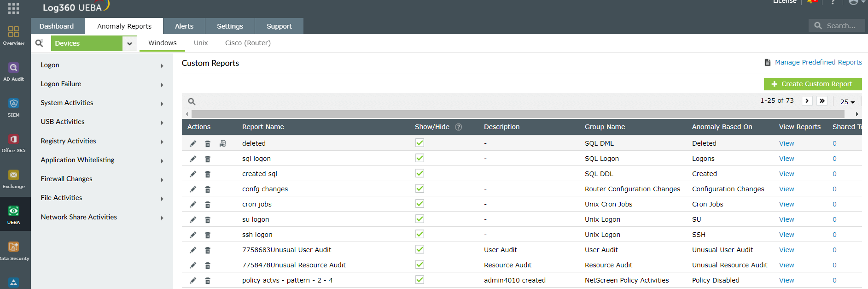Click the Create Custom Report button

pos(812,84)
